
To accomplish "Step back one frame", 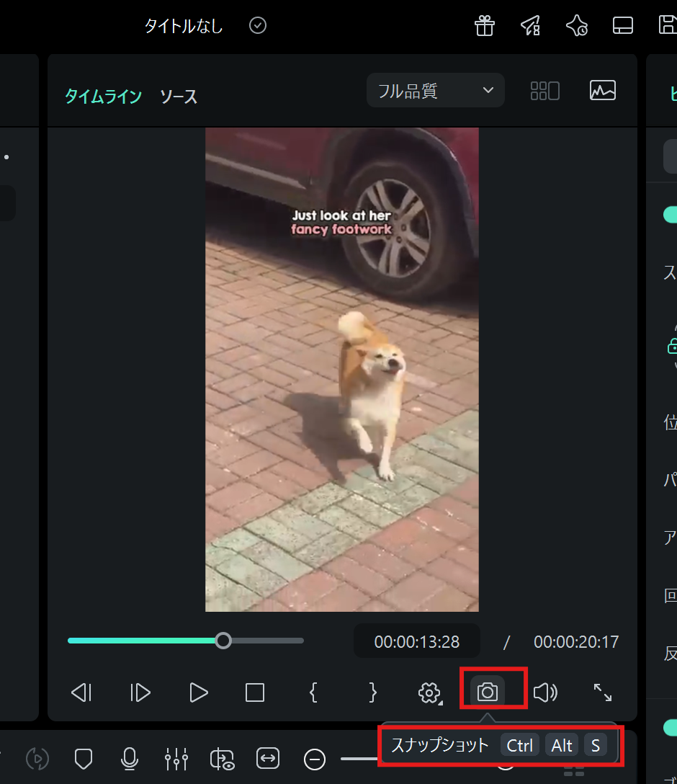I will pos(81,692).
